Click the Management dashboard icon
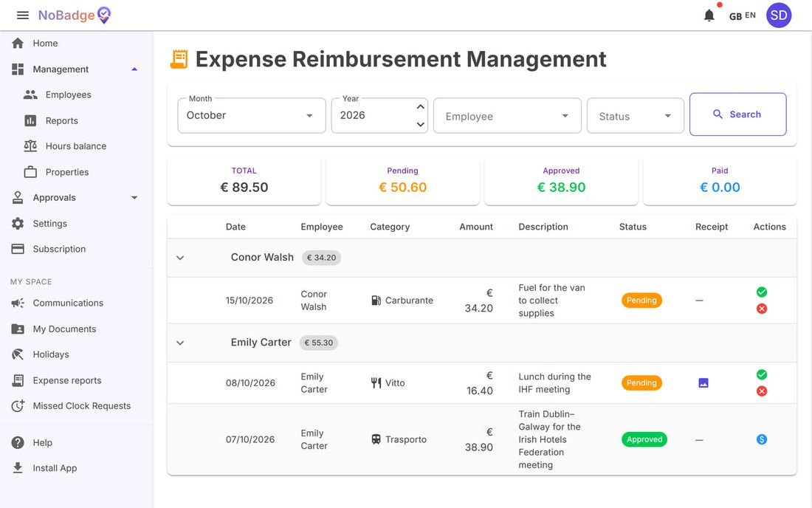 point(18,69)
